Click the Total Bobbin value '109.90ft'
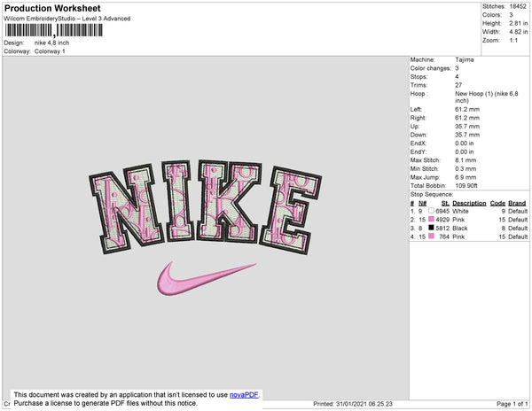Image resolution: width=532 pixels, height=411 pixels. click(x=466, y=185)
